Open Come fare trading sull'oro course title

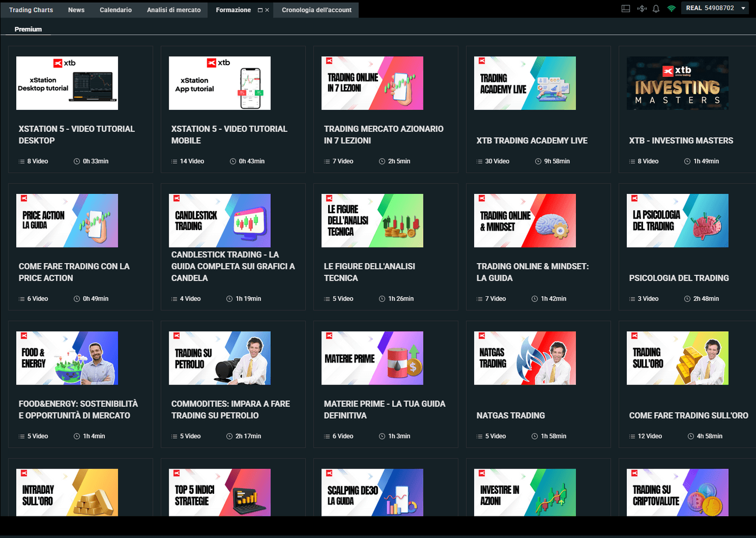pyautogui.click(x=689, y=416)
